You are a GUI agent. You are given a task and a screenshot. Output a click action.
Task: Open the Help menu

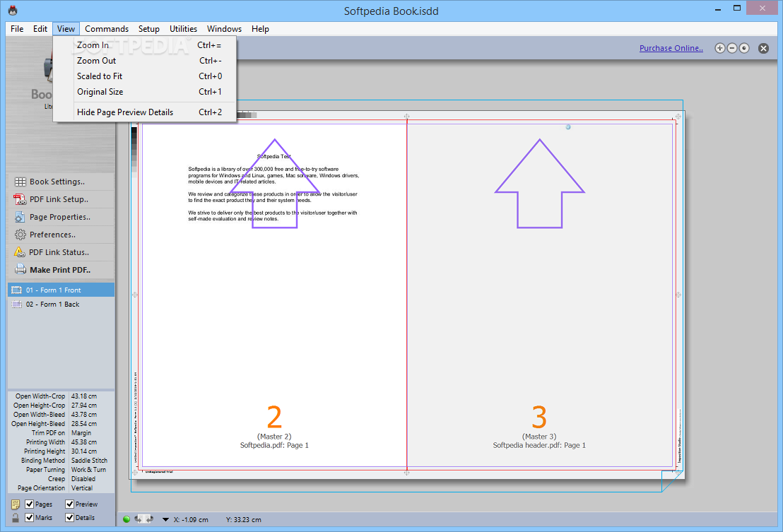(x=260, y=29)
